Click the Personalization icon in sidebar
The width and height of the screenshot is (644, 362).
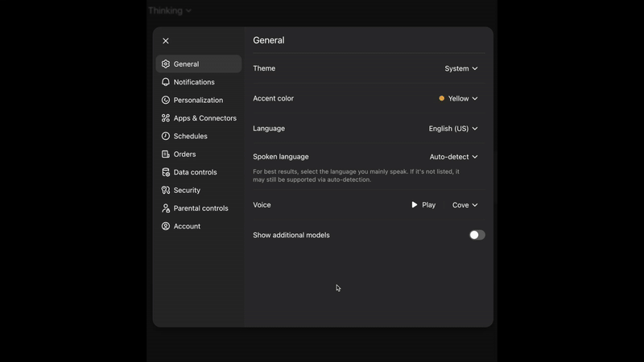click(x=166, y=101)
